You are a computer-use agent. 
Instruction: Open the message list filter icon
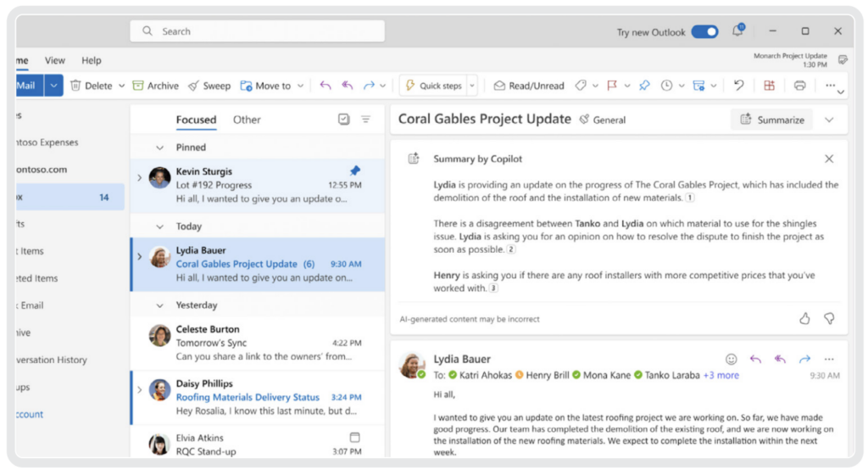[x=366, y=119]
